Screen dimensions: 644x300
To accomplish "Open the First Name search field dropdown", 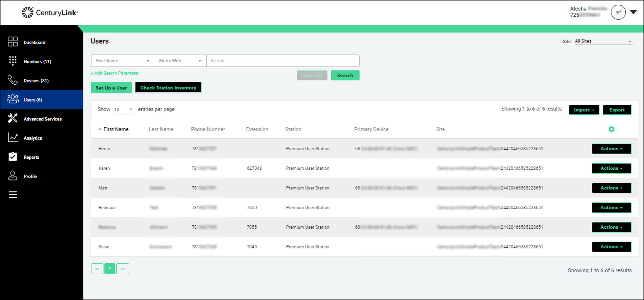I will click(x=122, y=61).
